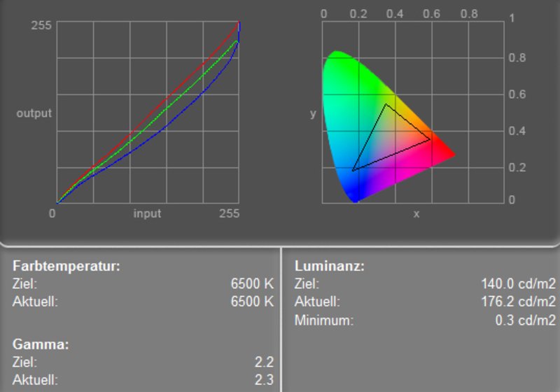Click the Farbtemperatur Ziel value 6500 K
This screenshot has width=560, height=392.
pyautogui.click(x=252, y=283)
